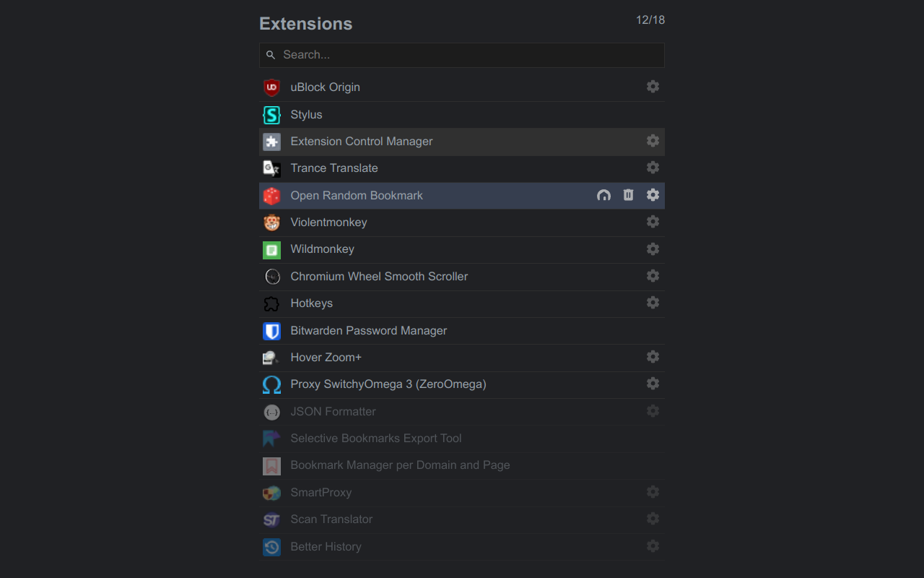Image resolution: width=924 pixels, height=578 pixels.
Task: Click the Scan Translator name
Action: [331, 519]
